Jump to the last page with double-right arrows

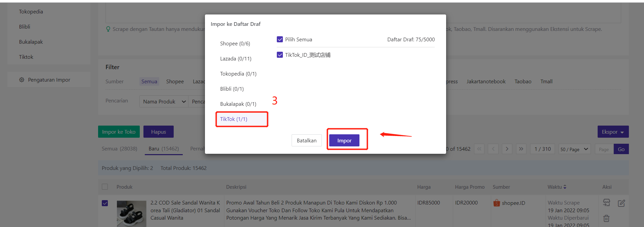pos(521,149)
